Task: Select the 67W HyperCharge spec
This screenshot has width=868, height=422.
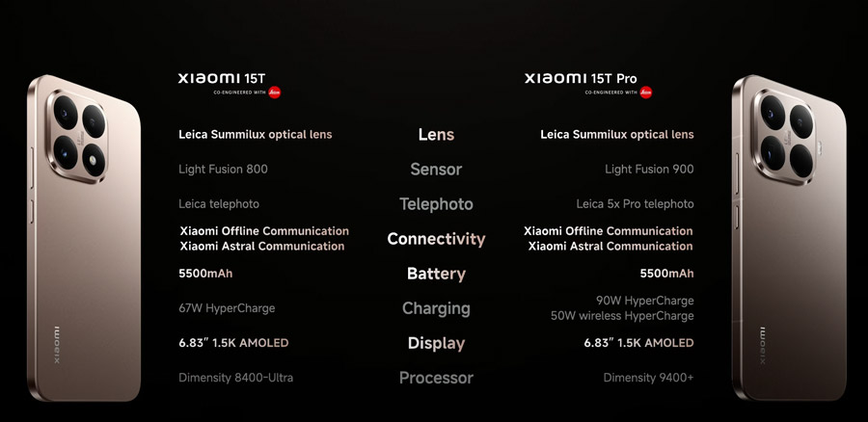Action: [x=227, y=308]
